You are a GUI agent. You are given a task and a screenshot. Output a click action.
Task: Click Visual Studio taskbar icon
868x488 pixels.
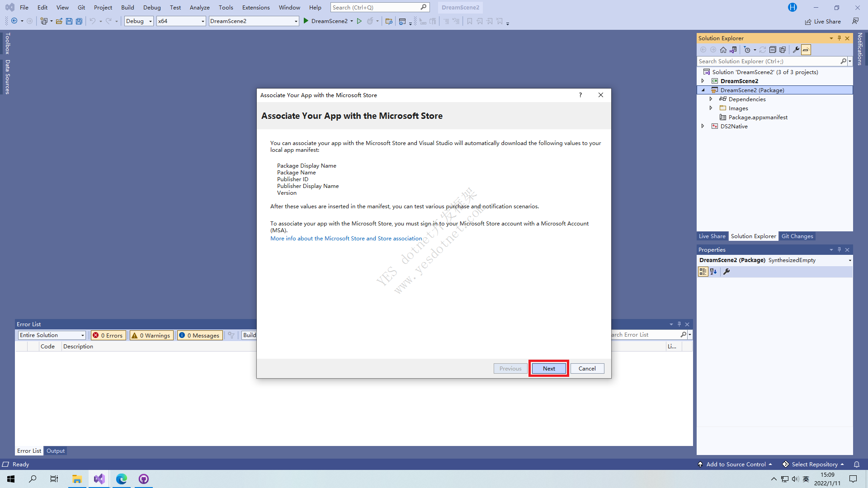99,479
